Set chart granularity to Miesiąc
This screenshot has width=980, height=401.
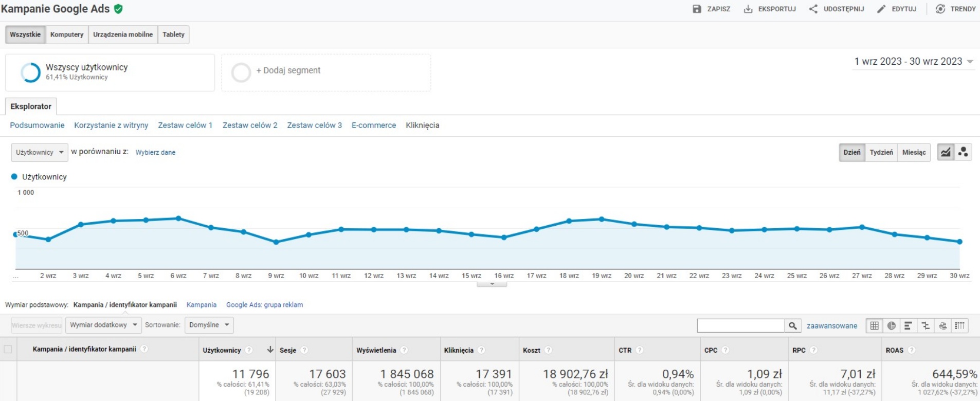[914, 152]
